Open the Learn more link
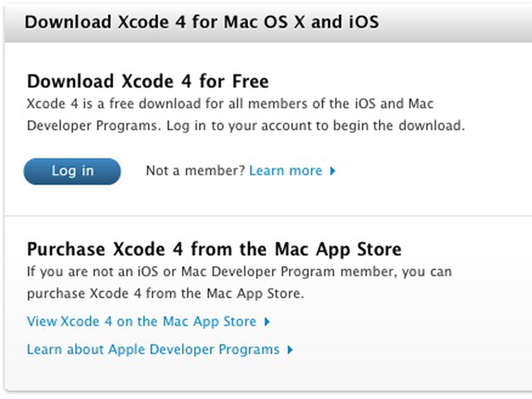The height and width of the screenshot is (399, 532). coord(286,171)
